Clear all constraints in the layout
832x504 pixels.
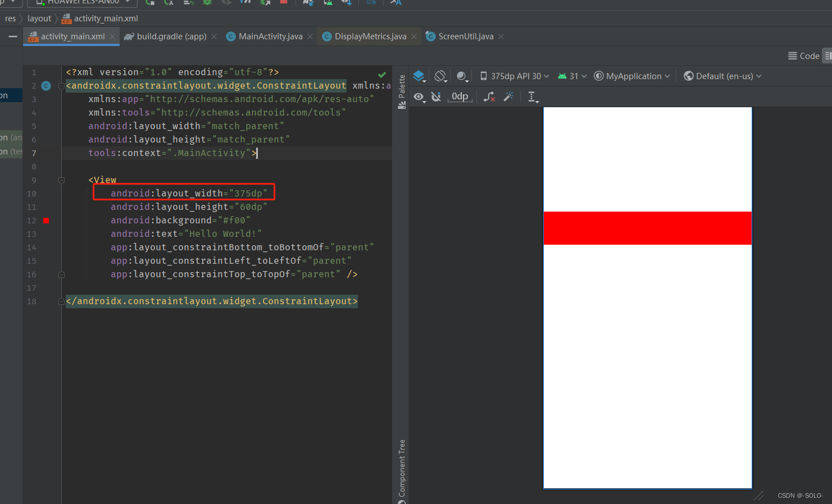[489, 97]
